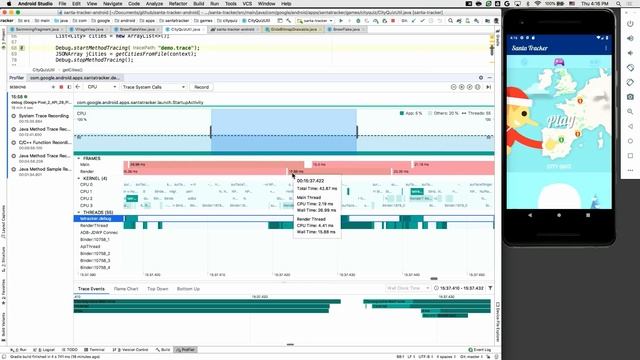640x360 pixels.
Task: Open the VCS menu
Action: point(247,4)
